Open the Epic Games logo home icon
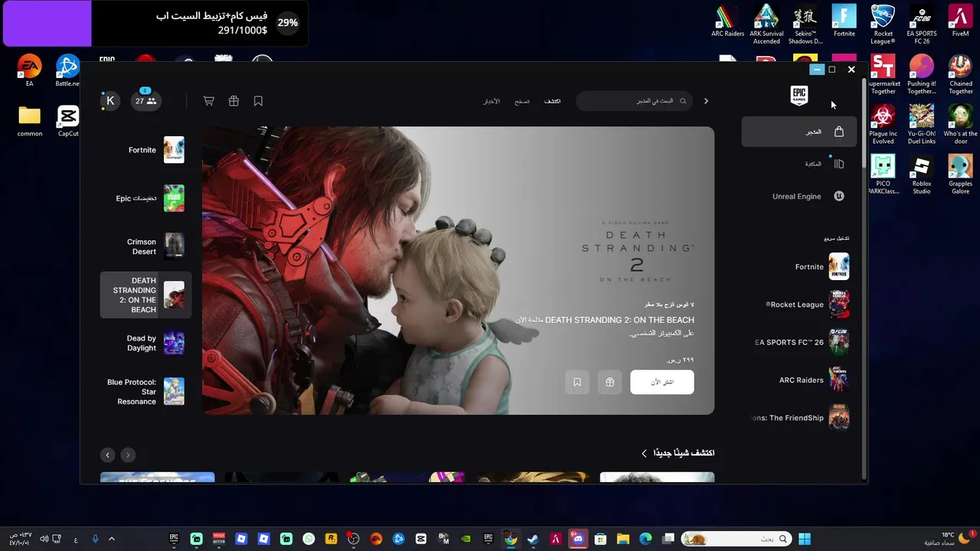Viewport: 980px width, 551px height. (799, 95)
